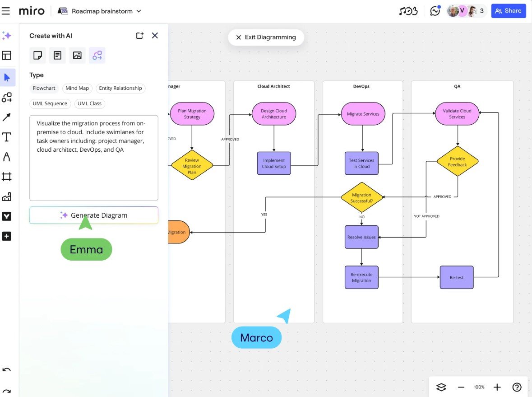Select the cursor selection tool
Image resolution: width=532 pixels, height=397 pixels.
tap(7, 77)
